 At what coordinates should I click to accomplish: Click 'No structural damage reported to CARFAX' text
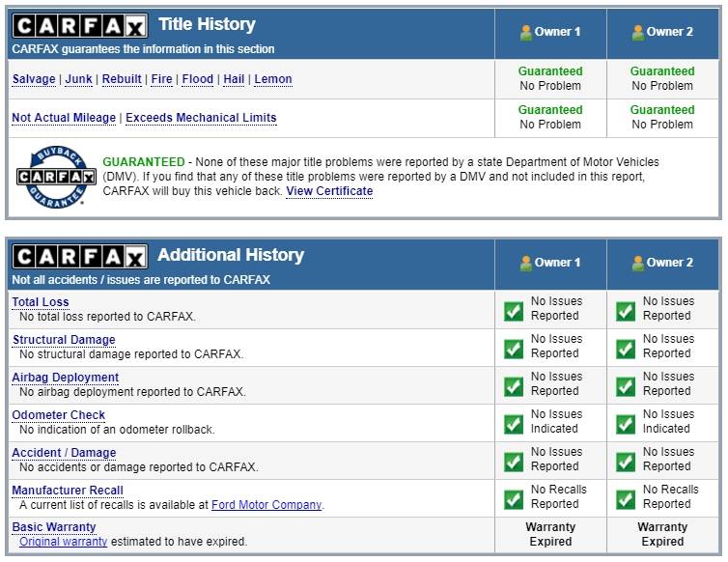(x=131, y=354)
